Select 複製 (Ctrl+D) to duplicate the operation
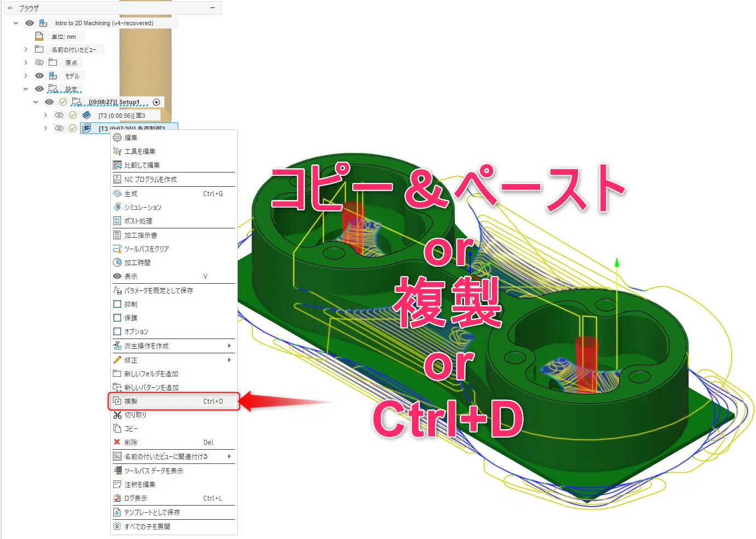This screenshot has height=539, width=756. [174, 401]
